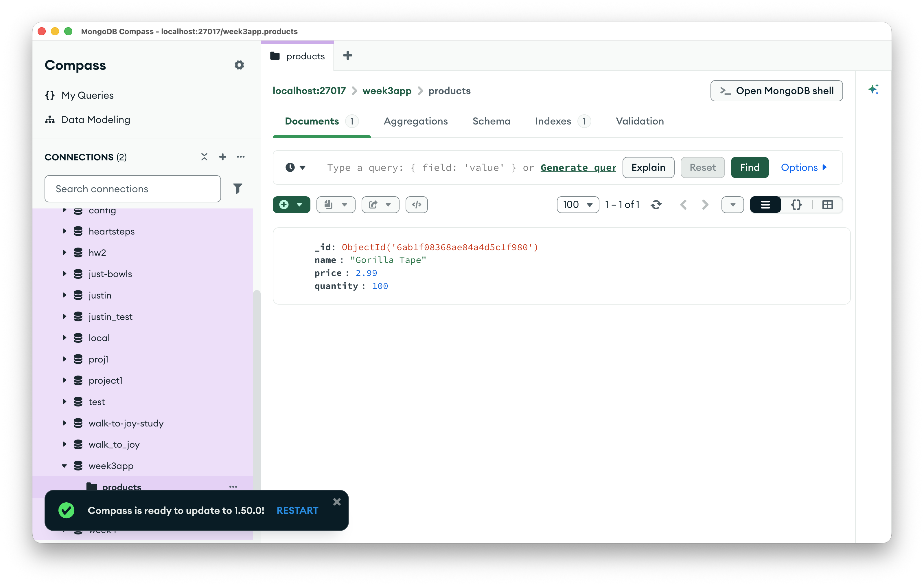Click the ObjectId value
The width and height of the screenshot is (924, 586).
440,247
